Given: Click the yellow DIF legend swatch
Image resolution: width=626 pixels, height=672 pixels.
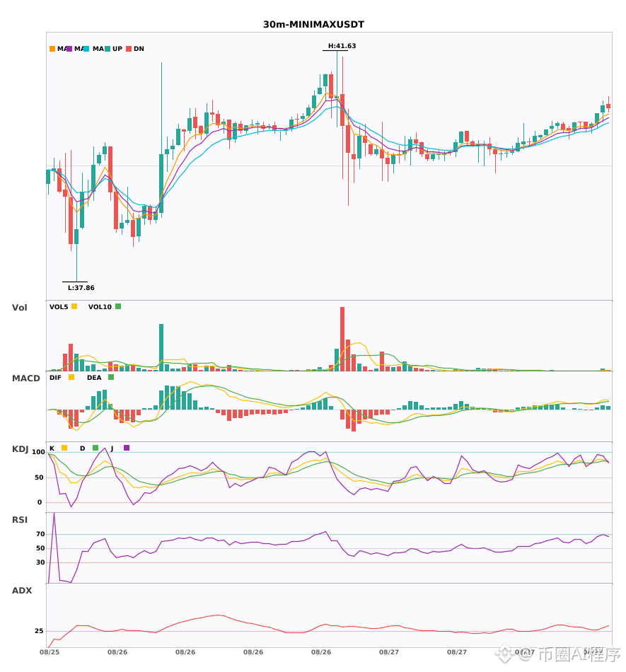Looking at the screenshot, I should click(71, 377).
